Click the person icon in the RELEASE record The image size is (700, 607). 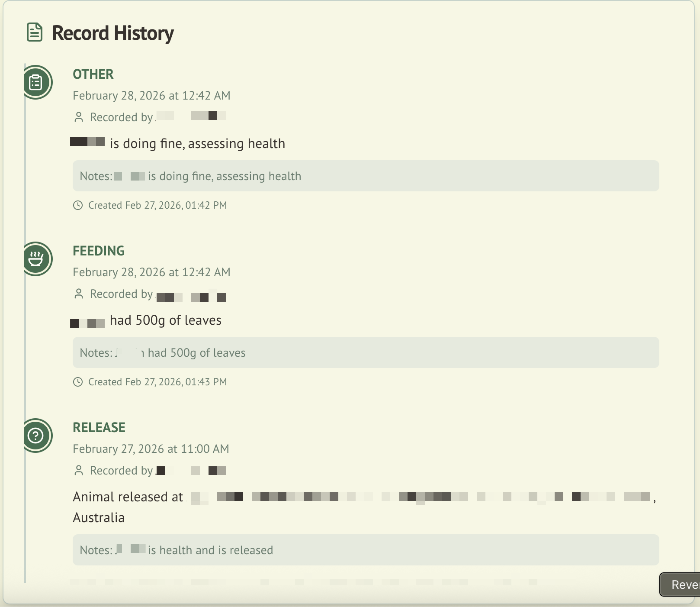tap(79, 471)
